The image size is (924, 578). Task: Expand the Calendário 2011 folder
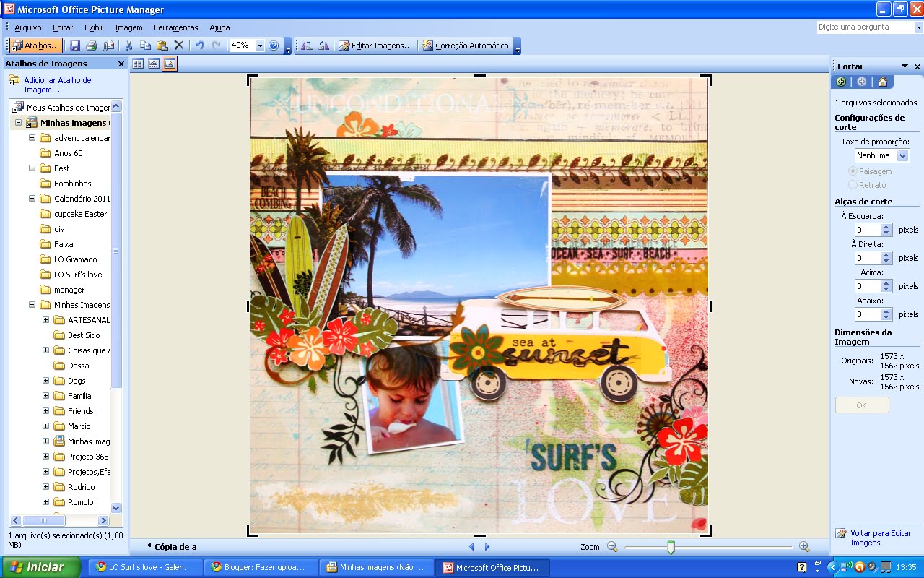pos(32,199)
